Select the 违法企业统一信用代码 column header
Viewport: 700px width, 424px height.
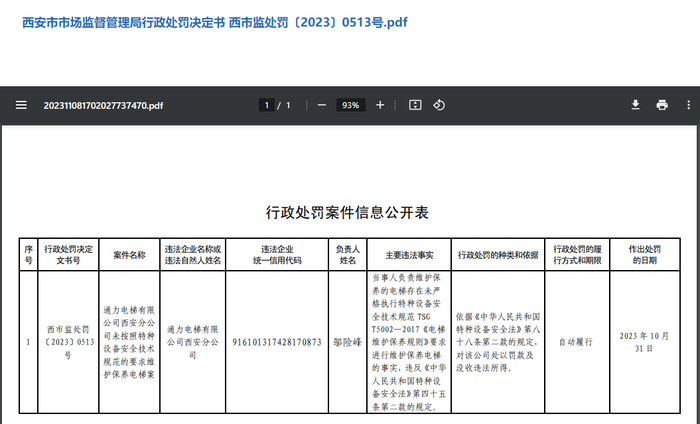point(277,255)
